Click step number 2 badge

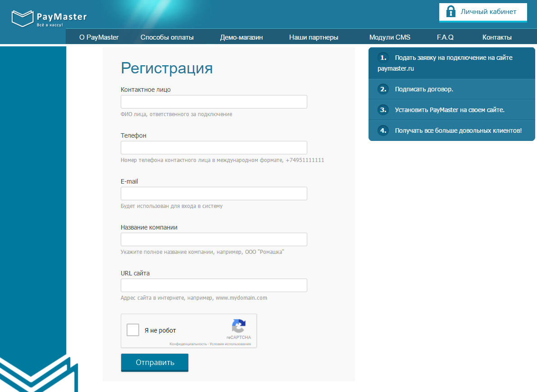(383, 89)
